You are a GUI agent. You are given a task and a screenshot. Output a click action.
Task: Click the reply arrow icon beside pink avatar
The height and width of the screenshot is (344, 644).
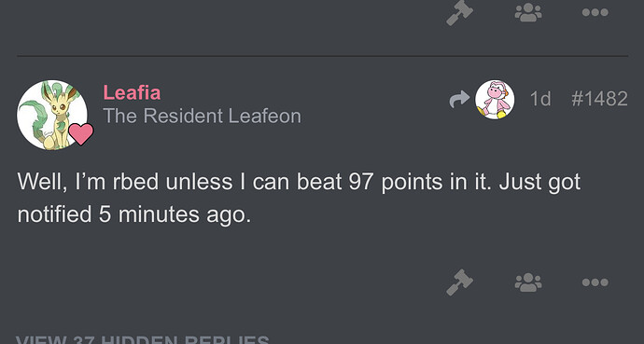(459, 99)
